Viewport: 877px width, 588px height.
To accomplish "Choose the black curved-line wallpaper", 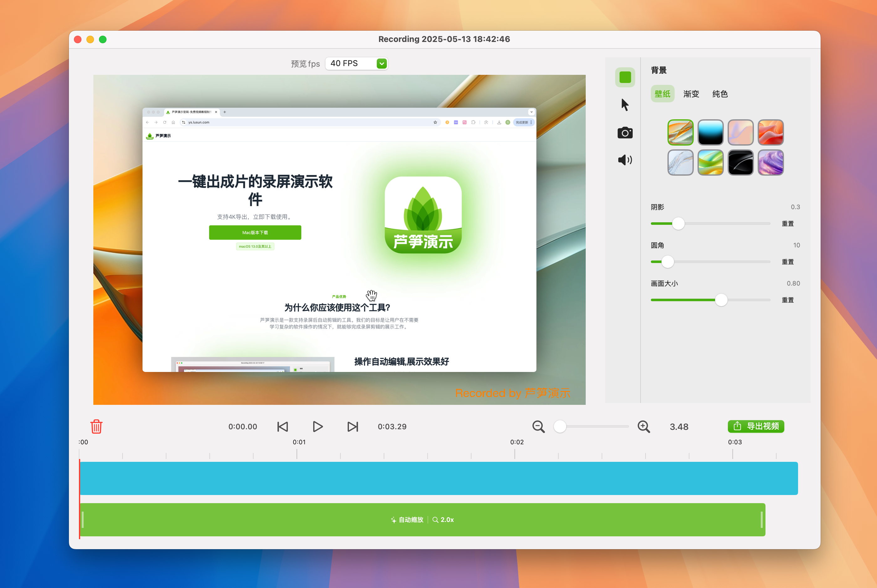I will 740,162.
